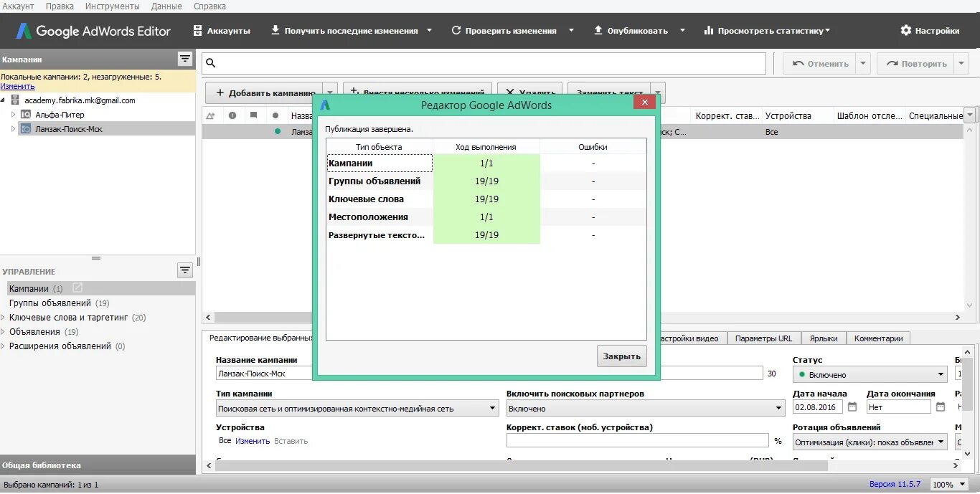980x494 pixels.
Task: Open the Статус dropdown showing Включено
Action: tap(870, 374)
